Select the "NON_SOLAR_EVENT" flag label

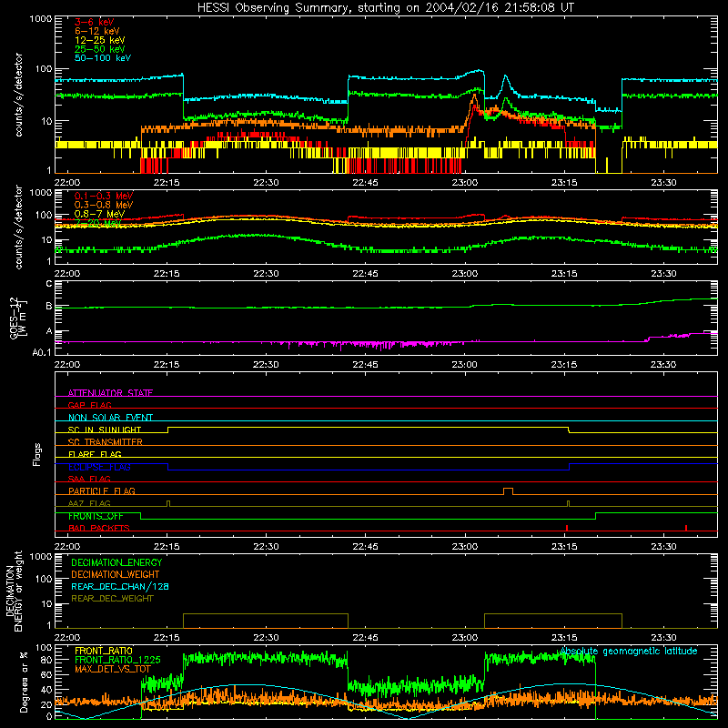coord(110,418)
